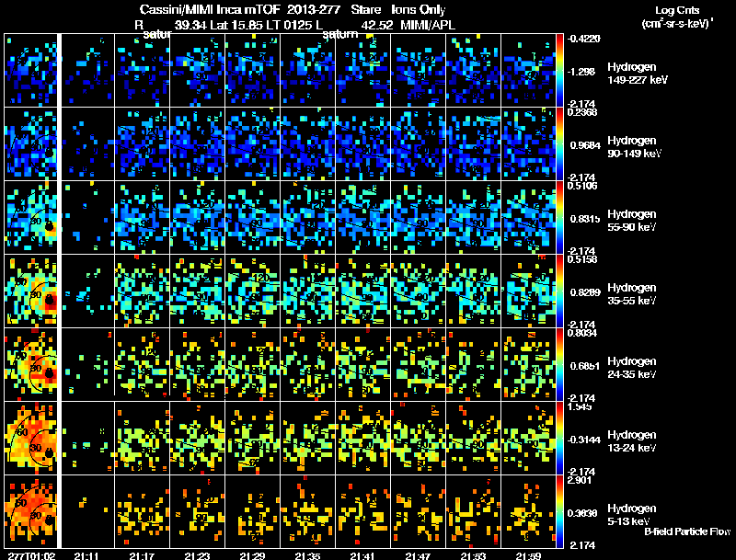Click the color bar beside Hydrogen 55-90 keV
736x560 pixels.
point(559,218)
